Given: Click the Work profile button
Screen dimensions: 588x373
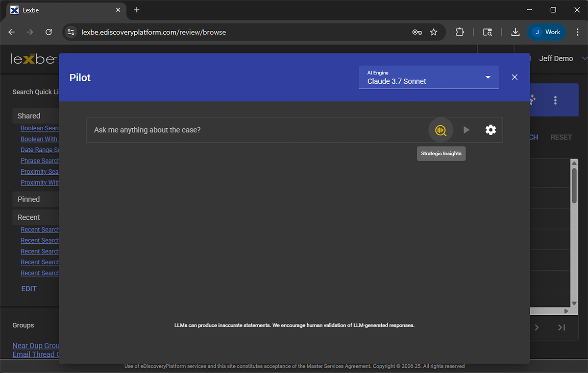Looking at the screenshot, I should 547,32.
